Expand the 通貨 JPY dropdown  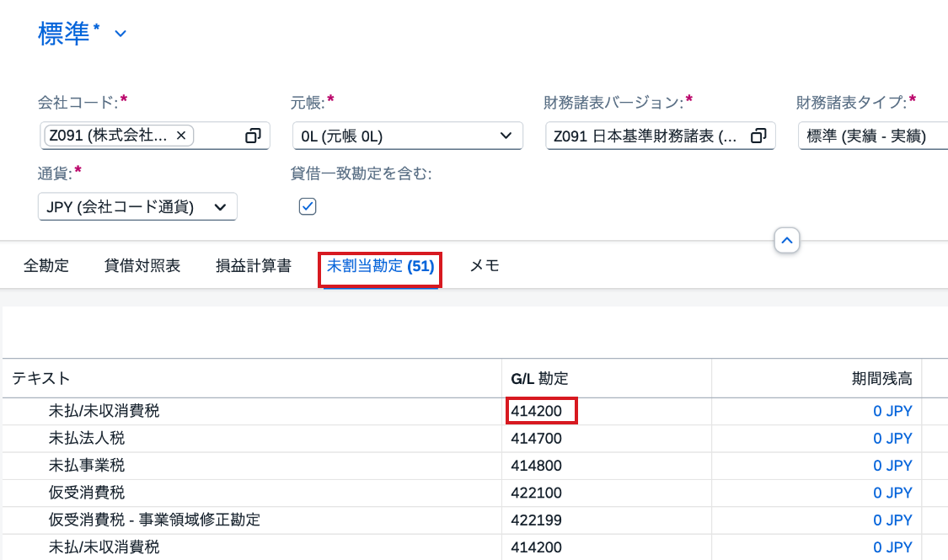[x=220, y=207]
